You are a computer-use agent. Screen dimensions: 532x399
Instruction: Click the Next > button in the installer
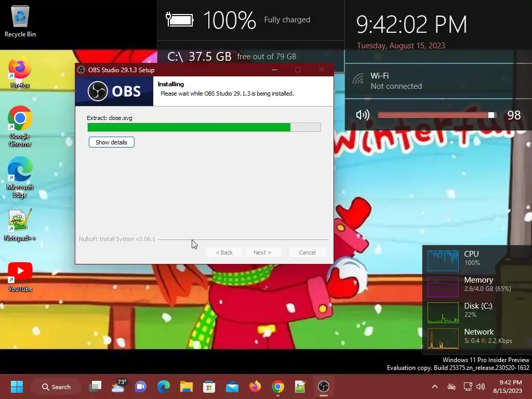262,252
